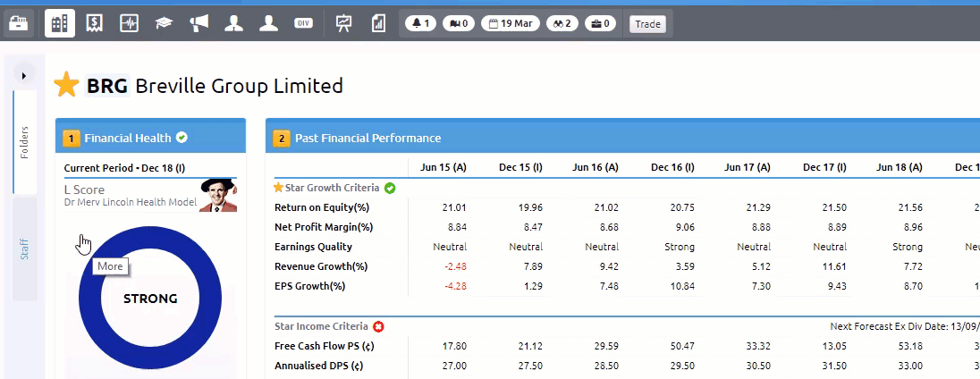Open the megaphone announcements icon
Screen dimensions: 980x379
(199, 24)
